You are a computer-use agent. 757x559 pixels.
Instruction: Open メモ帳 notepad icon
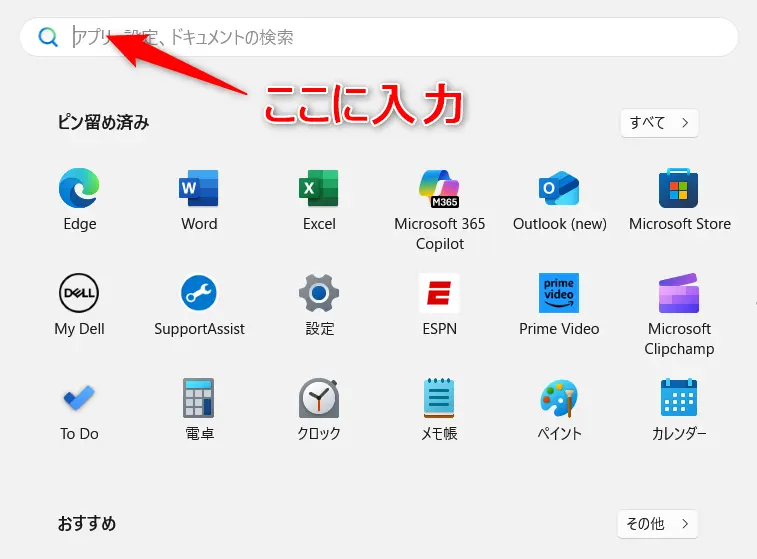[439, 398]
